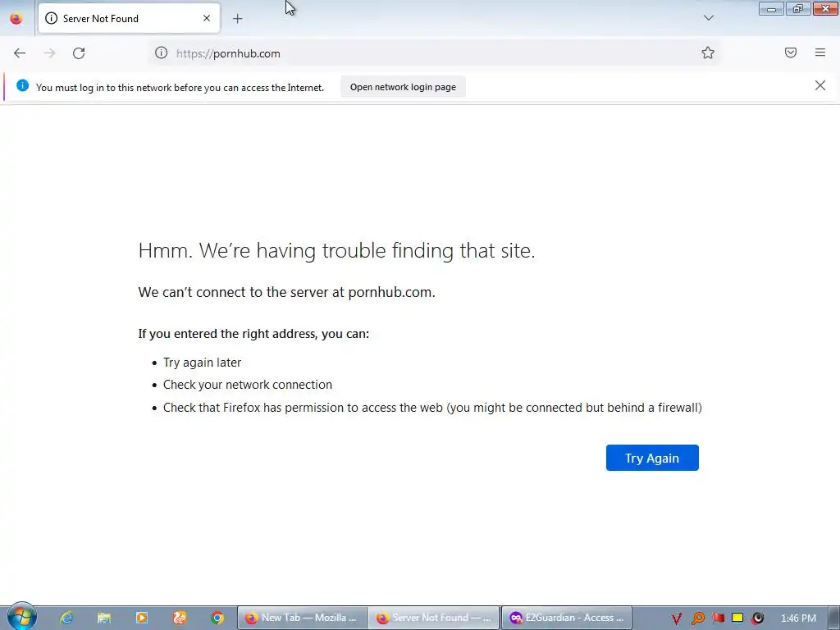Open the Windows Start menu
This screenshot has width=840, height=630.
click(x=21, y=617)
